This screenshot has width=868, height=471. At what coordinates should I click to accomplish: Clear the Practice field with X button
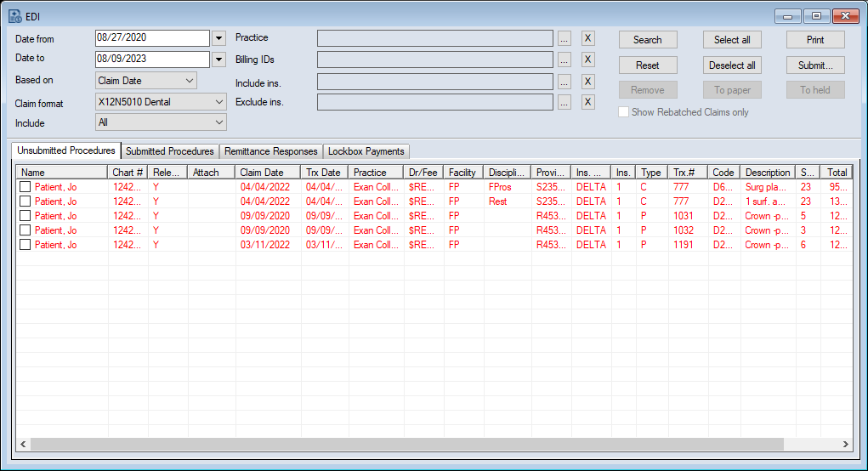(x=587, y=38)
